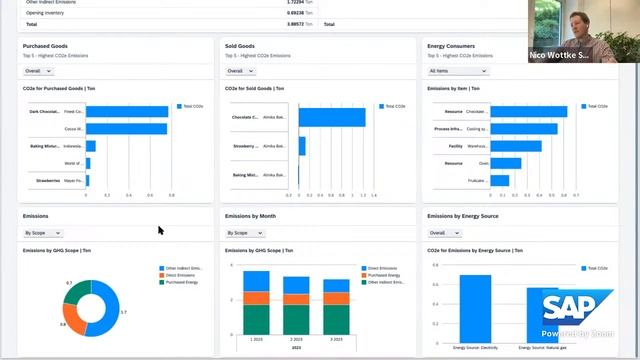Screen dimensions: 640x360
Task: Click the 1 2023 axis label
Action: [x=256, y=340]
